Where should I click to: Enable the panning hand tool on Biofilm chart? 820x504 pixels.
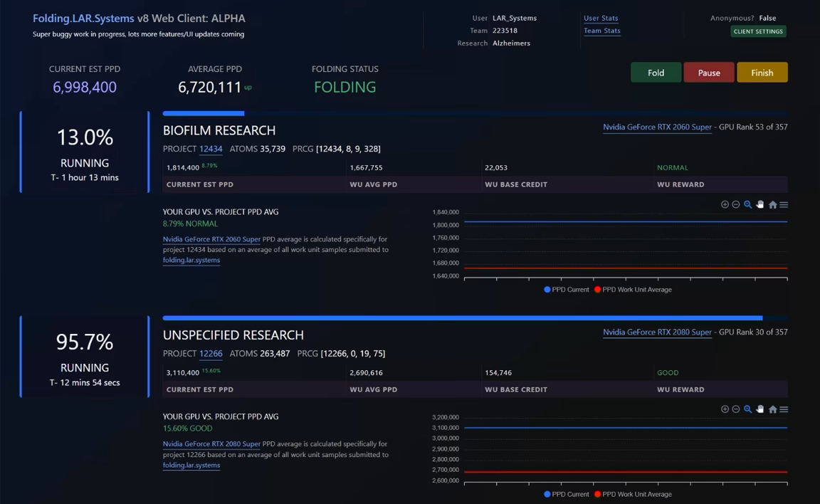click(759, 204)
